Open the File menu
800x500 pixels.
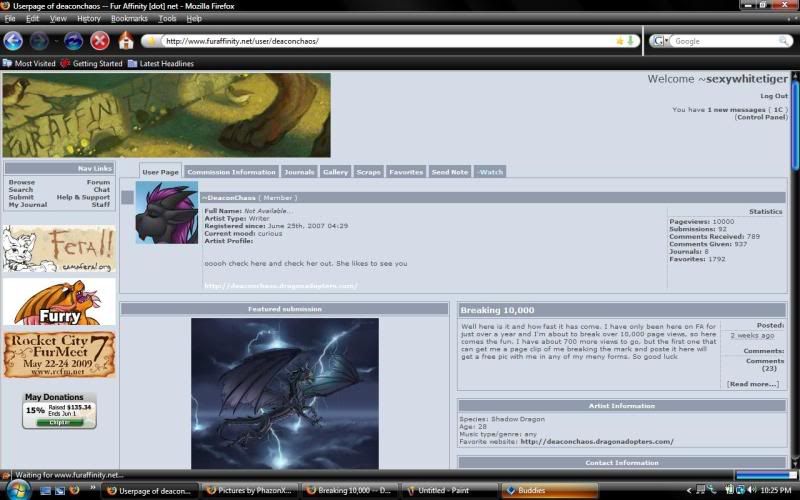[x=10, y=18]
